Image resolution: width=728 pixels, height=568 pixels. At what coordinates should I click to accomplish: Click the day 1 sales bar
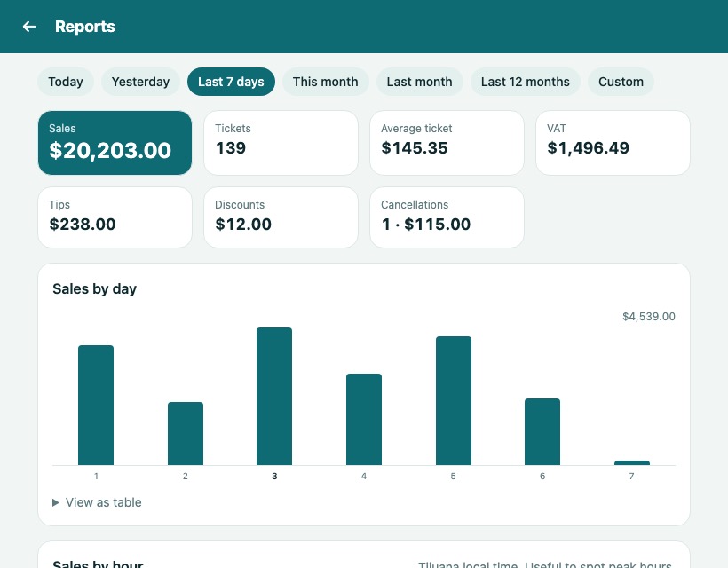[x=96, y=405]
